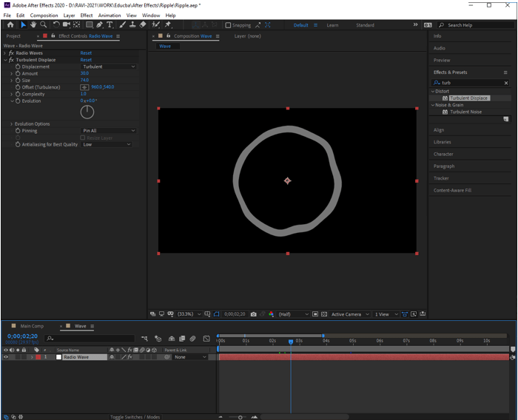Click the motion blur enable icon in the timeline
This screenshot has width=518, height=420.
[x=192, y=339]
